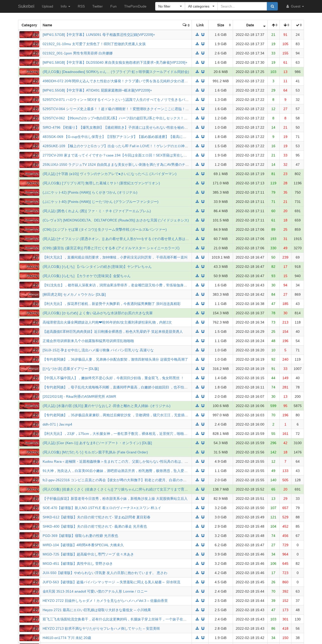Sort by leechers down-arrow column

coord(285,25)
